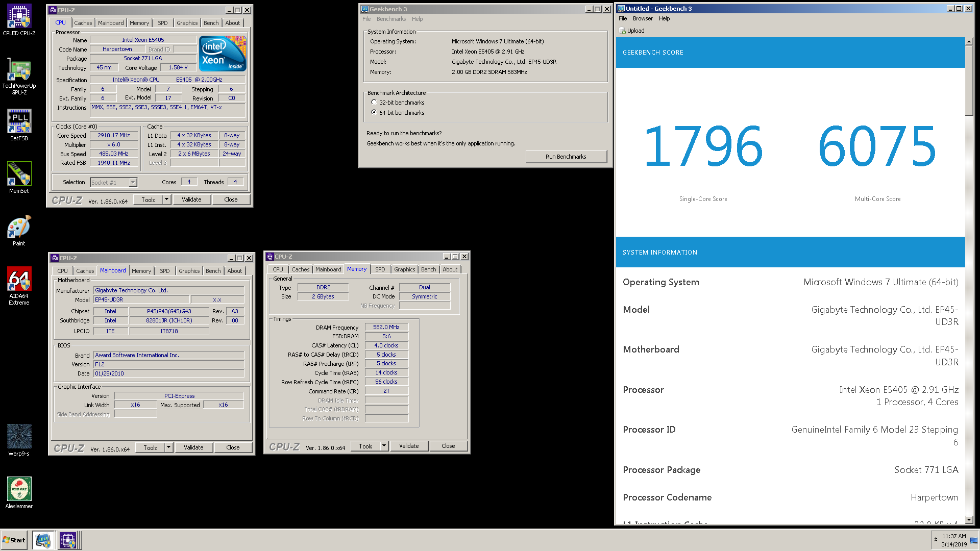Click the Name field Intel Xeon E5405
980x551 pixels.
143,40
